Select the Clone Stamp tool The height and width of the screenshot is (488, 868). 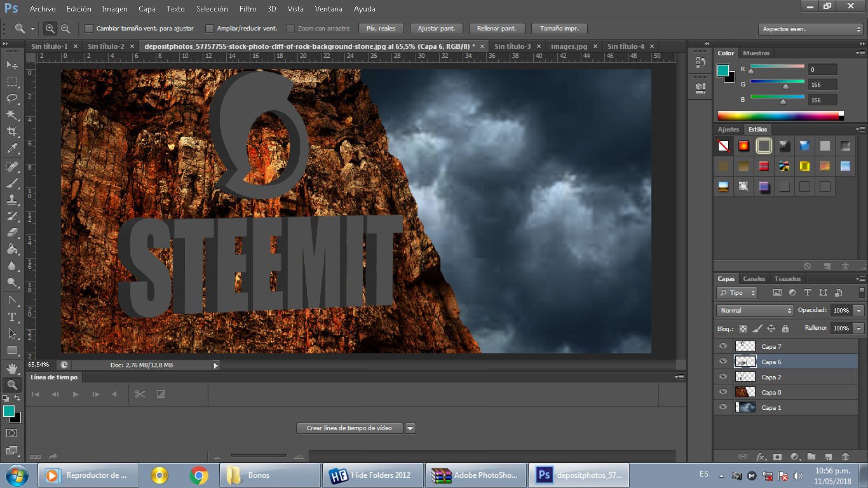[x=12, y=200]
